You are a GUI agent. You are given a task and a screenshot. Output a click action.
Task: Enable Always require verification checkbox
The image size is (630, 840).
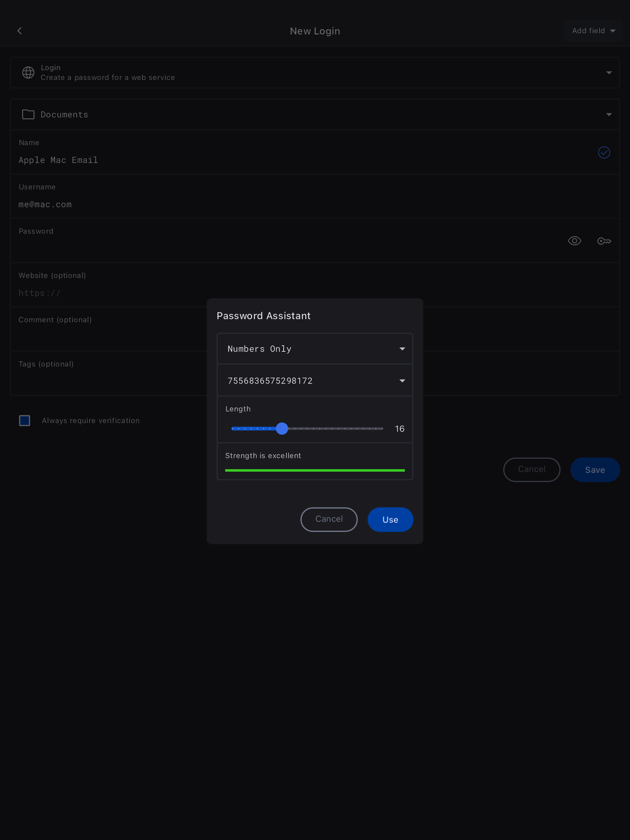pyautogui.click(x=25, y=420)
